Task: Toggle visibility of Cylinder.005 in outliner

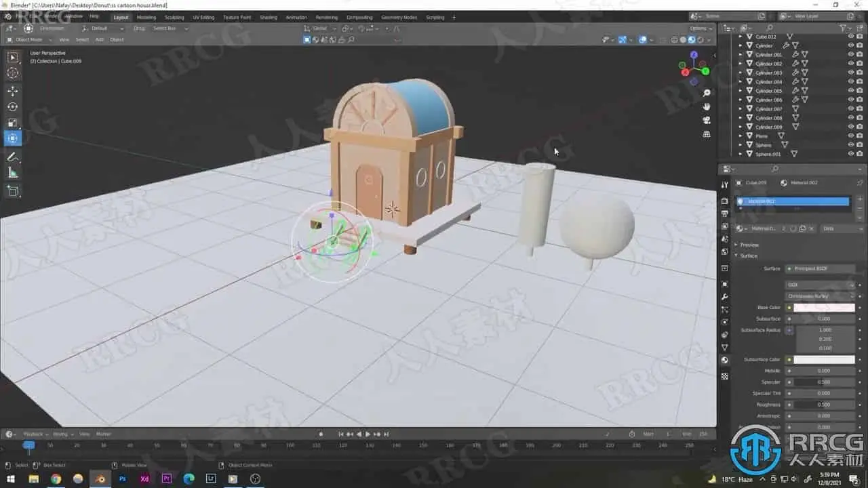Action: click(850, 91)
